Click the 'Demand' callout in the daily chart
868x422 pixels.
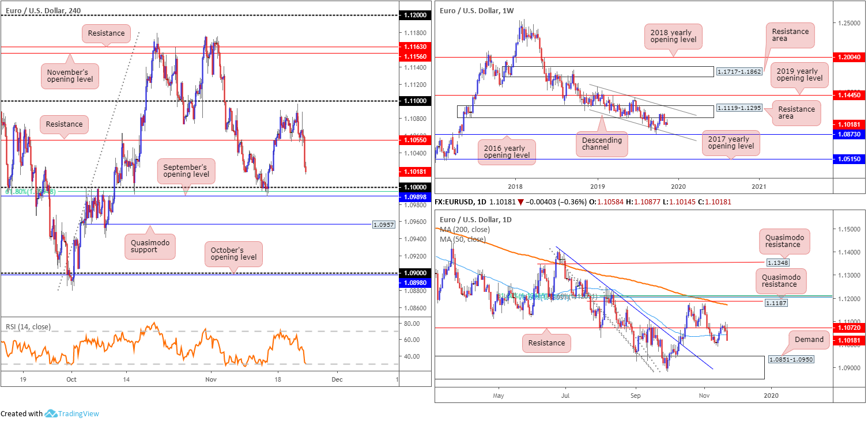[809, 340]
